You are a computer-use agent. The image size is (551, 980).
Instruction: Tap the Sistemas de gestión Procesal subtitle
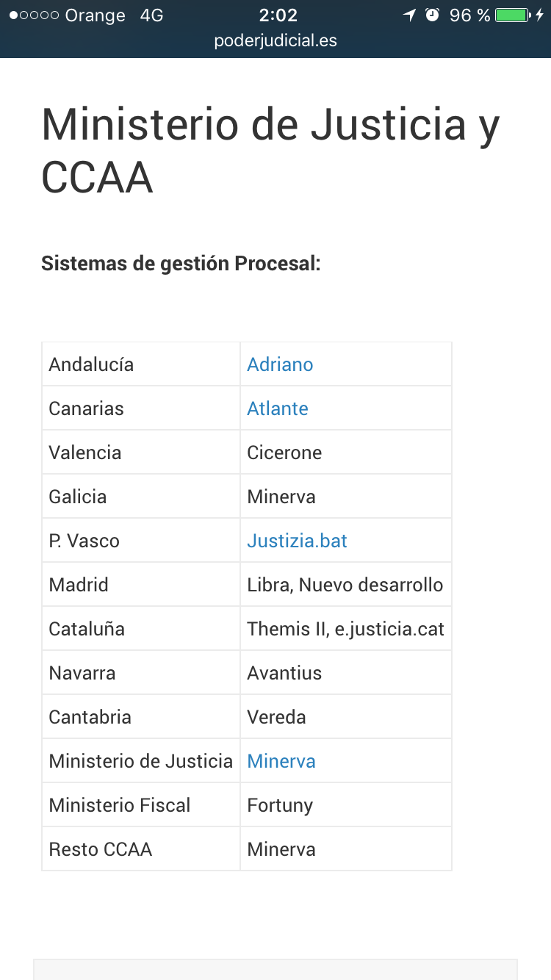pos(181,263)
